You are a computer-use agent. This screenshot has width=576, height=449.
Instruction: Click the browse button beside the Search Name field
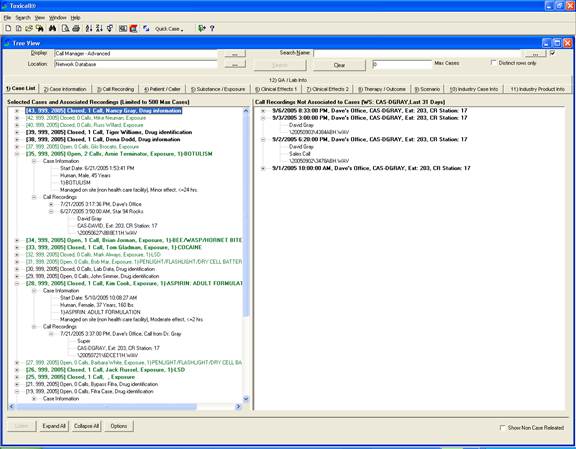pos(535,54)
